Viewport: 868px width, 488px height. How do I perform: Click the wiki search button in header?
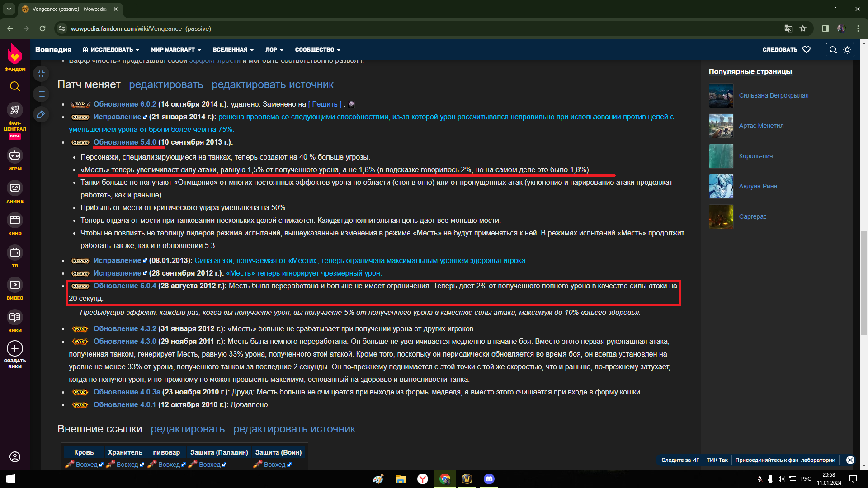click(833, 50)
